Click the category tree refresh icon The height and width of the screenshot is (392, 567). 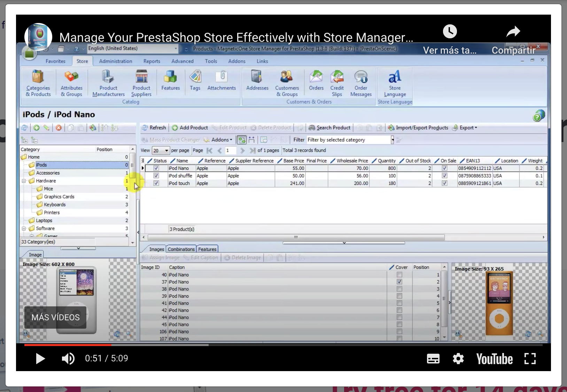pyautogui.click(x=24, y=128)
